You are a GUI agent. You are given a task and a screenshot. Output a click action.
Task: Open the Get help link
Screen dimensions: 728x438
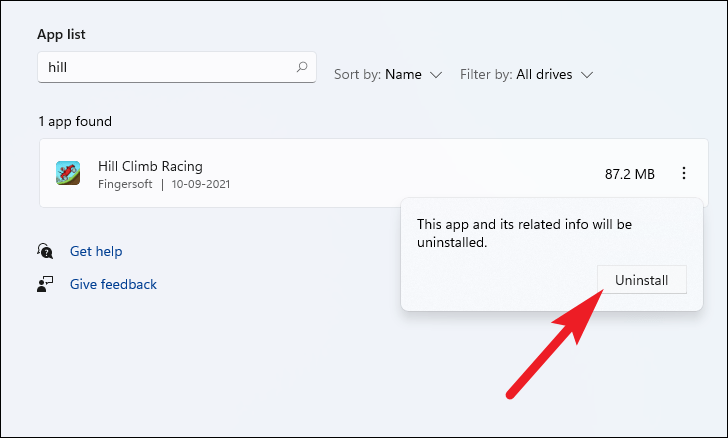coord(96,251)
